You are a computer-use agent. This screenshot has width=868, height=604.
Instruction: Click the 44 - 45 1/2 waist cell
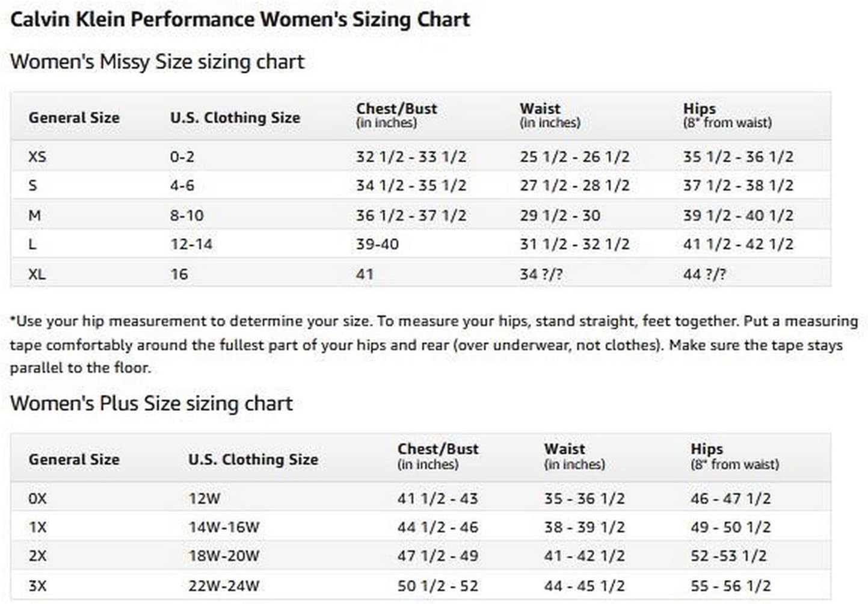[584, 585]
